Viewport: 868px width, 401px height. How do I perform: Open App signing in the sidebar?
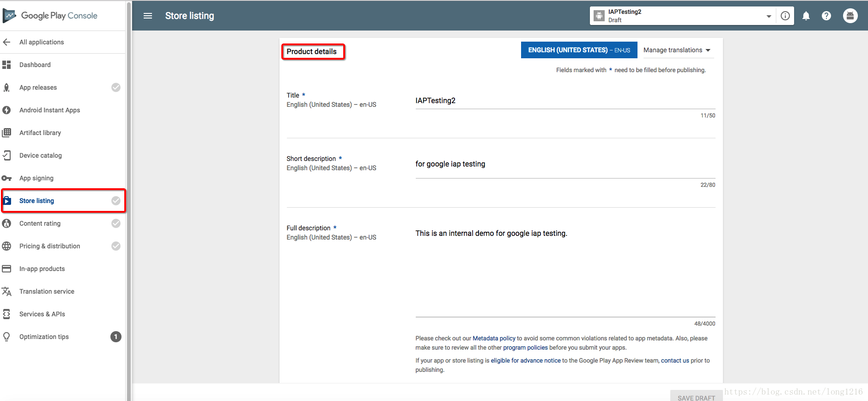pyautogui.click(x=36, y=178)
